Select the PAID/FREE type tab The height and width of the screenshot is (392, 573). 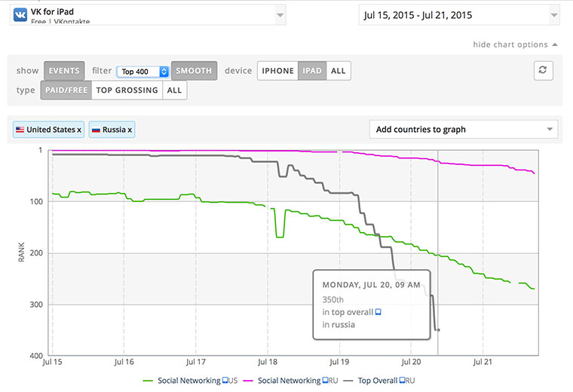pos(65,90)
